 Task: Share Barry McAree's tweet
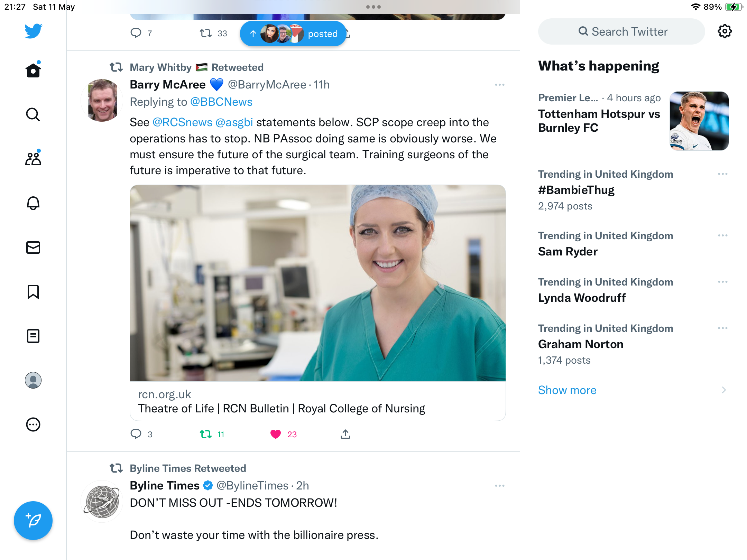pyautogui.click(x=345, y=434)
